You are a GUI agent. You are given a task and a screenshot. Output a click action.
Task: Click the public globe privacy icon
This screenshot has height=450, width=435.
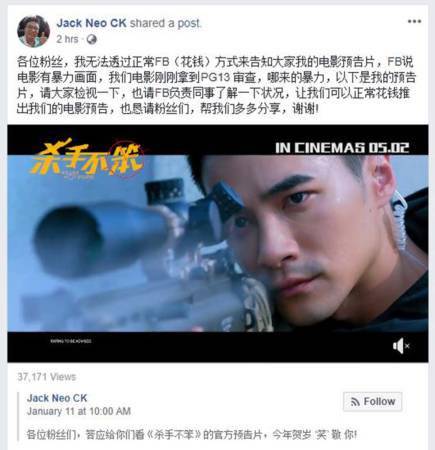[92, 40]
